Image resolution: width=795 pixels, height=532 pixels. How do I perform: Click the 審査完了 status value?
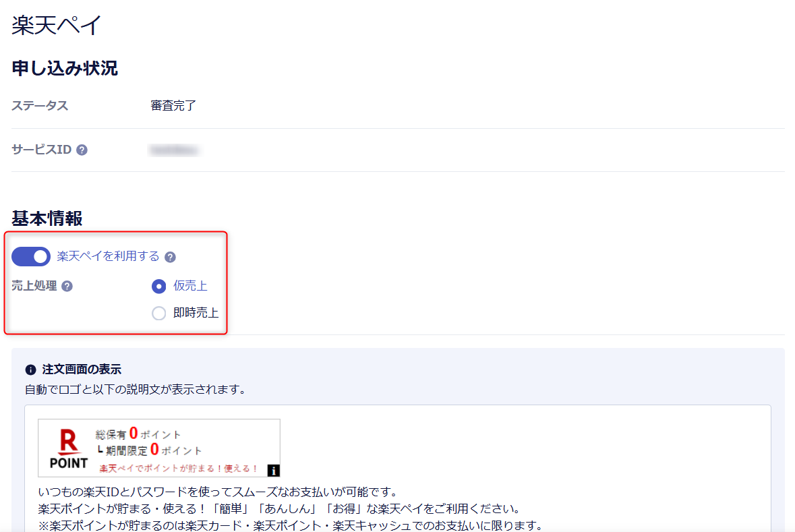click(x=173, y=106)
